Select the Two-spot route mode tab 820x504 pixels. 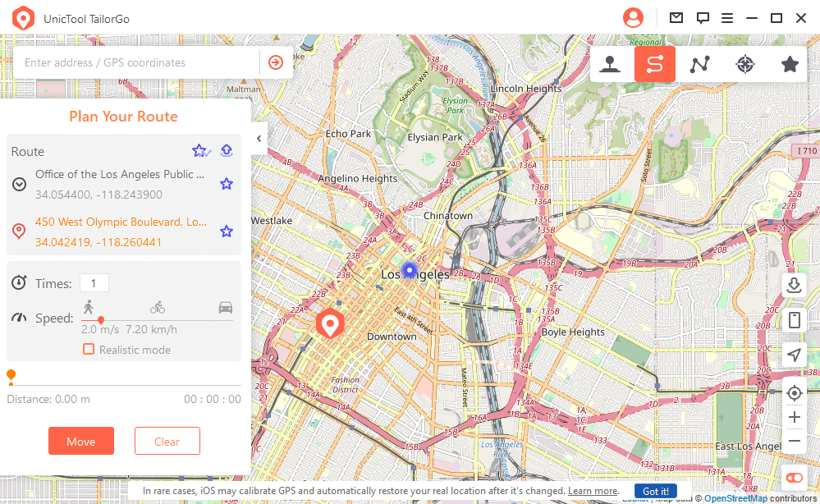point(654,64)
